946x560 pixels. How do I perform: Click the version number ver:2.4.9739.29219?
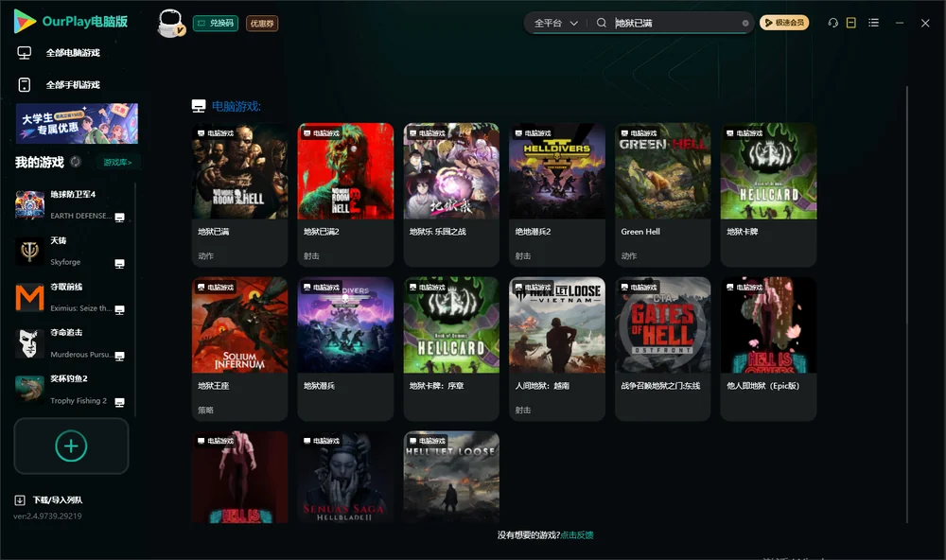point(47,516)
